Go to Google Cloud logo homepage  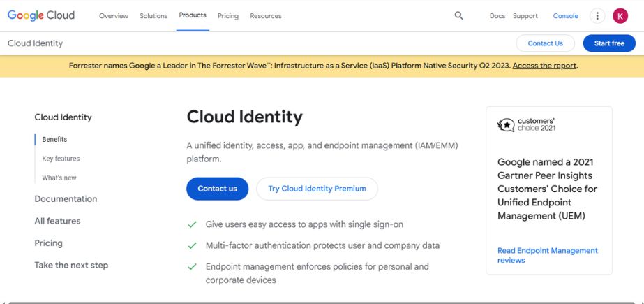coord(41,15)
